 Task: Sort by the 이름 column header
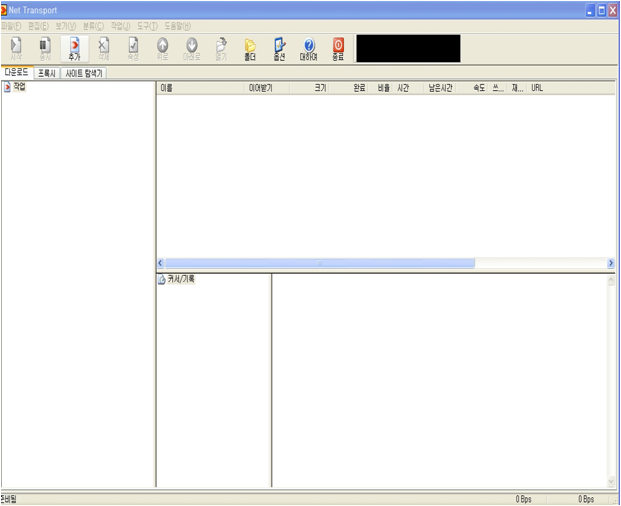(x=200, y=88)
